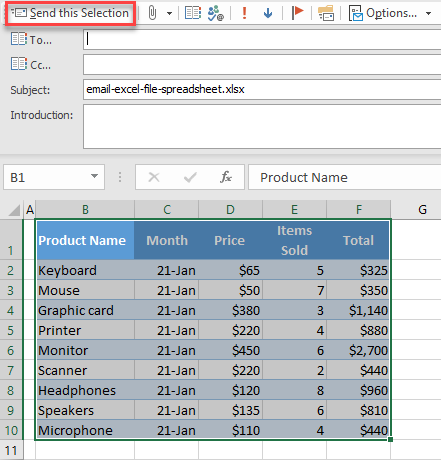Screen dimensions: 441x460
Task: Select column G header
Action: click(x=422, y=210)
